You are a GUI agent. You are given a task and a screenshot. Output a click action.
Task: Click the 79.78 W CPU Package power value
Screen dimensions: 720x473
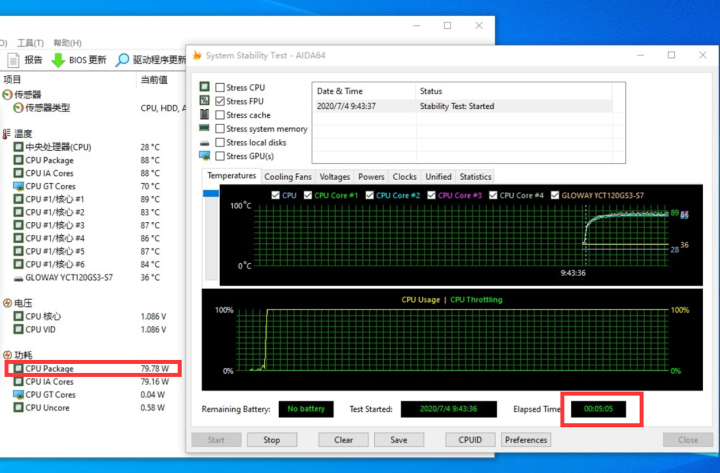155,369
